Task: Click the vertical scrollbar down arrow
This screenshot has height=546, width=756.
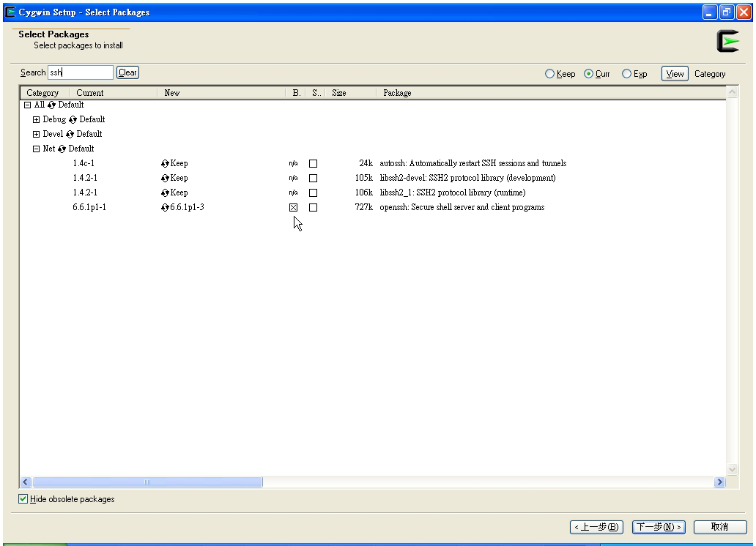Action: click(x=732, y=469)
